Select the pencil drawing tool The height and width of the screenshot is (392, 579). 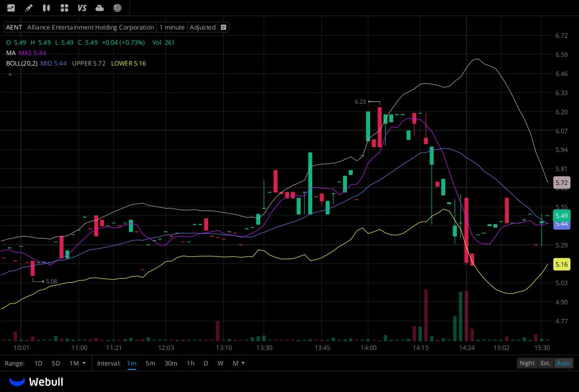click(x=28, y=8)
